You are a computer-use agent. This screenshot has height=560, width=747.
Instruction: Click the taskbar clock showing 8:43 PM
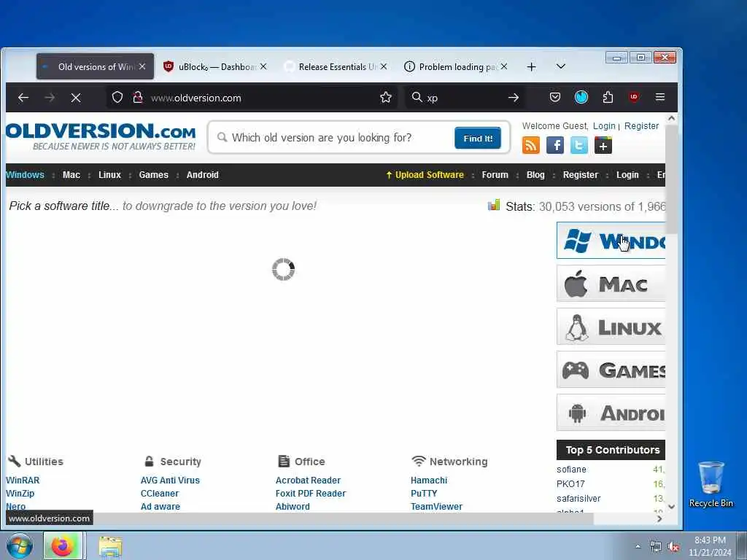[710, 546]
